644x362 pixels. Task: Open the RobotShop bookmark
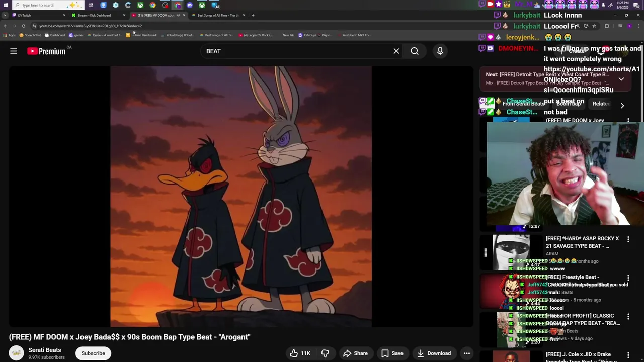pos(177,35)
